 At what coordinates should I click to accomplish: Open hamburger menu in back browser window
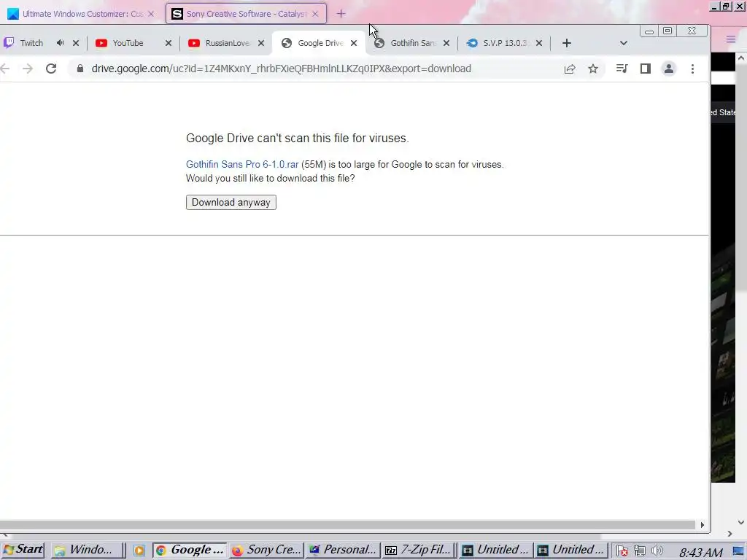coord(731,39)
